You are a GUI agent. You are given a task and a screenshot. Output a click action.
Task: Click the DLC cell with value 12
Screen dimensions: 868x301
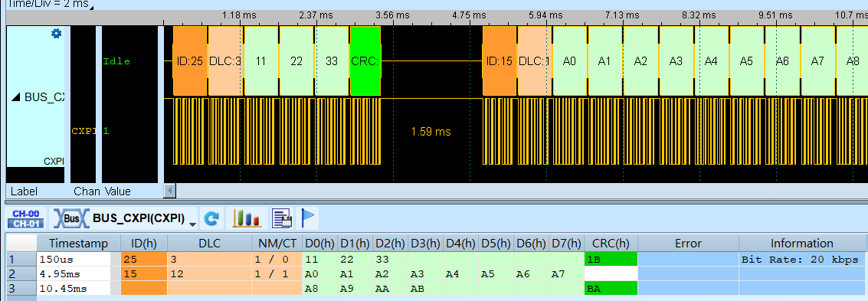209,273
